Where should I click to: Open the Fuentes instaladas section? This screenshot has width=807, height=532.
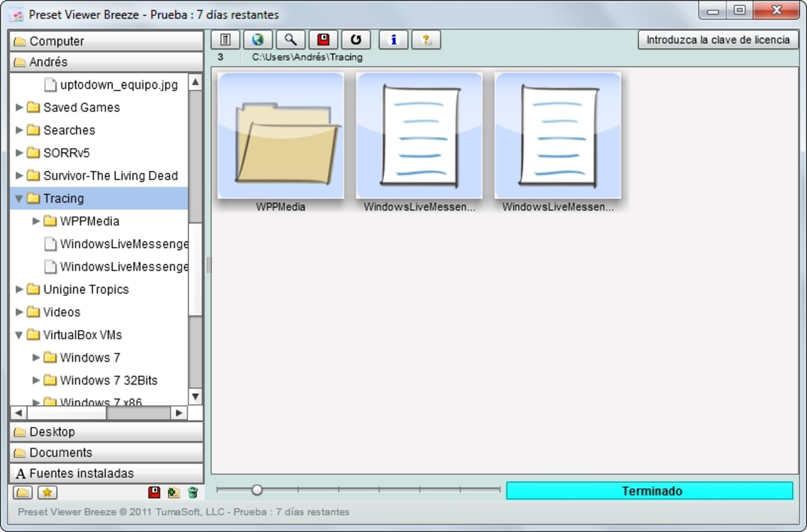[106, 473]
